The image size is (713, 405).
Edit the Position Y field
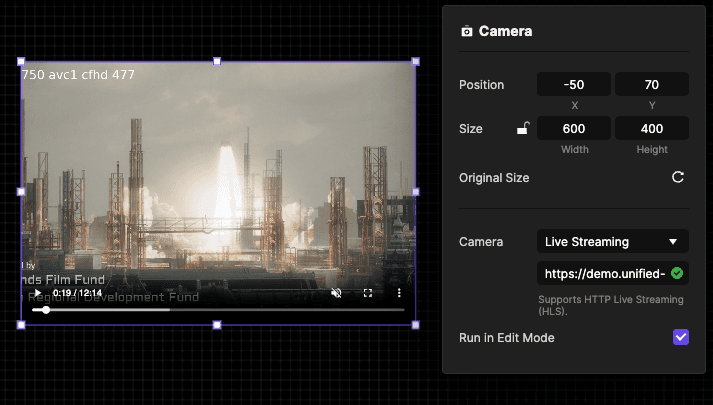pyautogui.click(x=652, y=85)
